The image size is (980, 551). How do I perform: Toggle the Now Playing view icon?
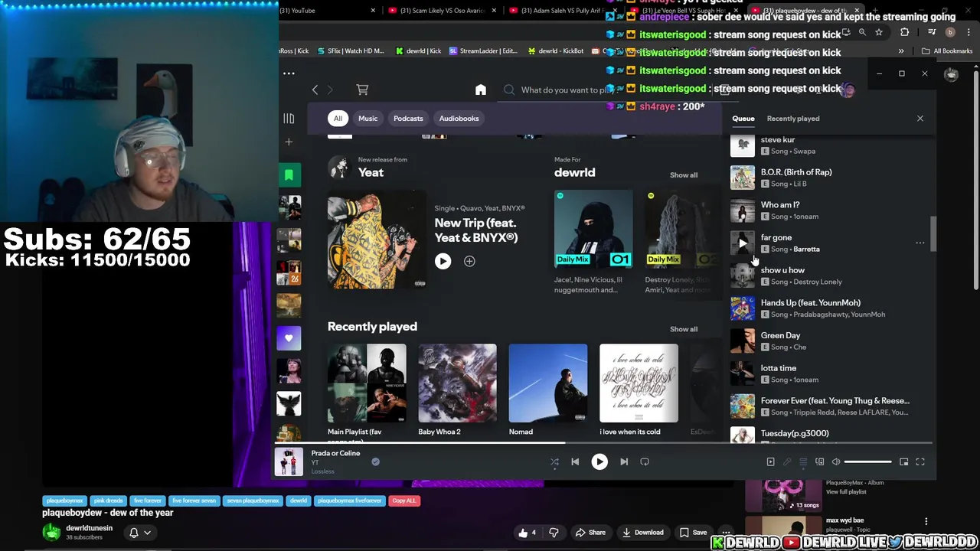[771, 461]
